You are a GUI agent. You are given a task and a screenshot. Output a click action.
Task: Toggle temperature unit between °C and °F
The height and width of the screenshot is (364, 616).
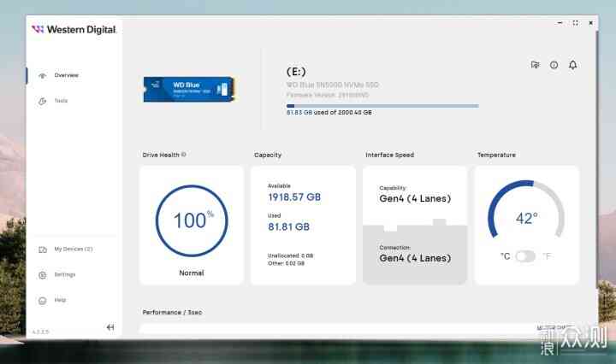[x=525, y=256]
